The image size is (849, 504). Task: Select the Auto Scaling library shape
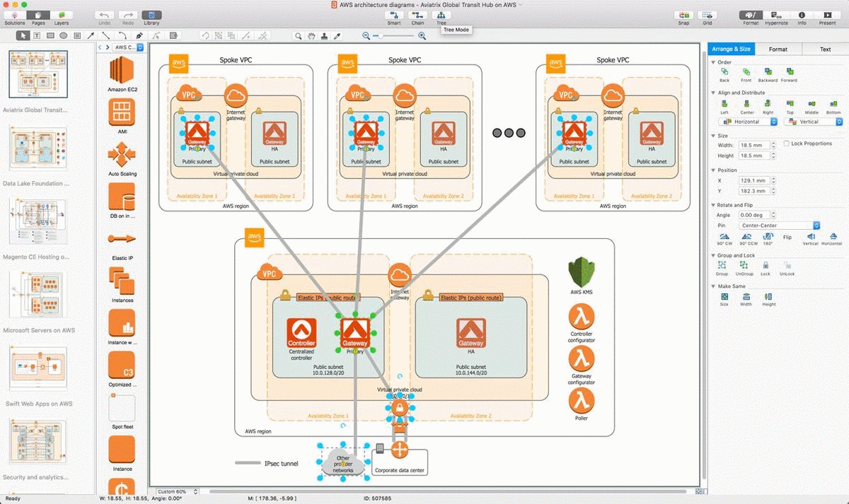point(122,158)
